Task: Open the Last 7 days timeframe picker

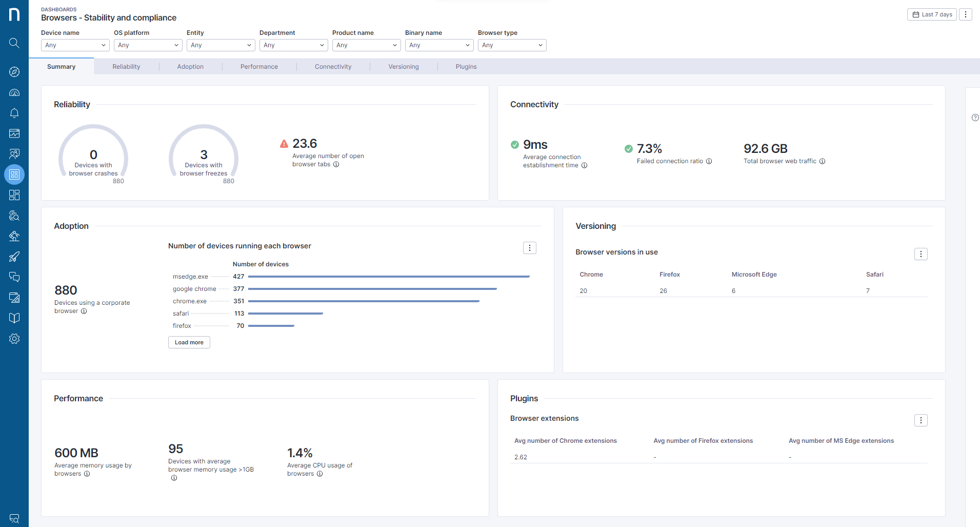Action: 932,14
